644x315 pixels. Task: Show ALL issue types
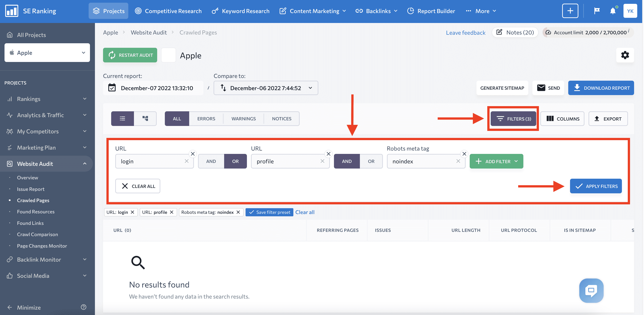pyautogui.click(x=177, y=119)
